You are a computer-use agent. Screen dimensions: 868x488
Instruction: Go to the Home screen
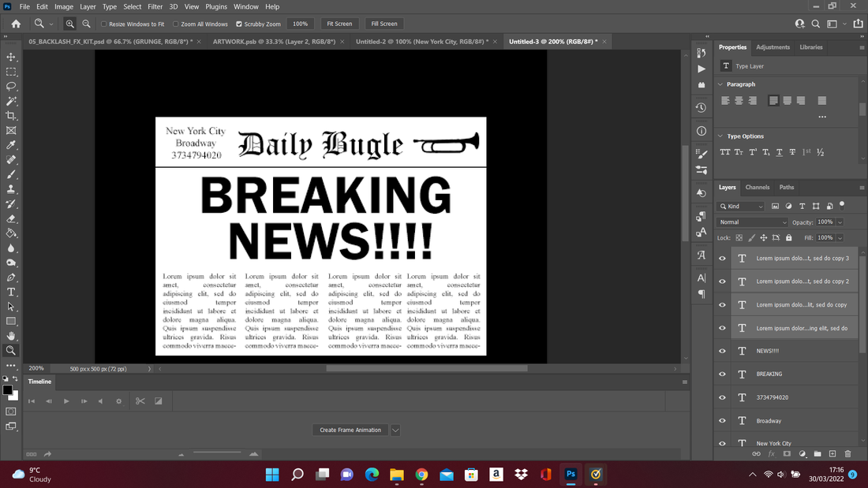click(16, 24)
